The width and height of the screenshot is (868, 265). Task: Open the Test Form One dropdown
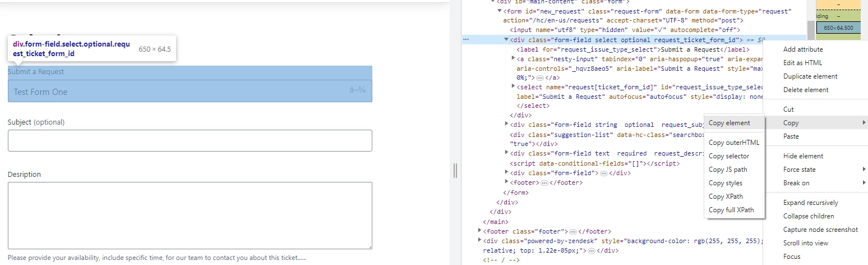point(190,91)
